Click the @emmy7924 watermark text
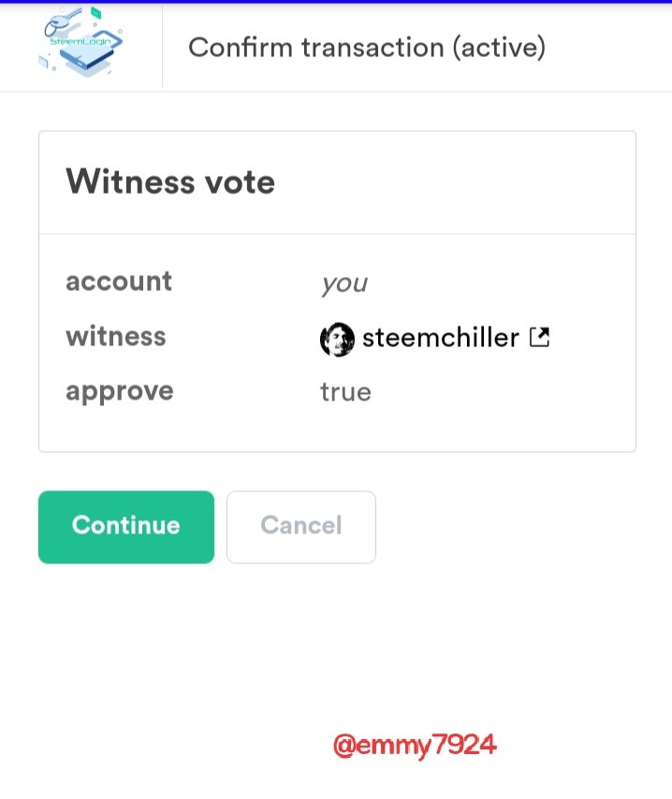 point(415,746)
